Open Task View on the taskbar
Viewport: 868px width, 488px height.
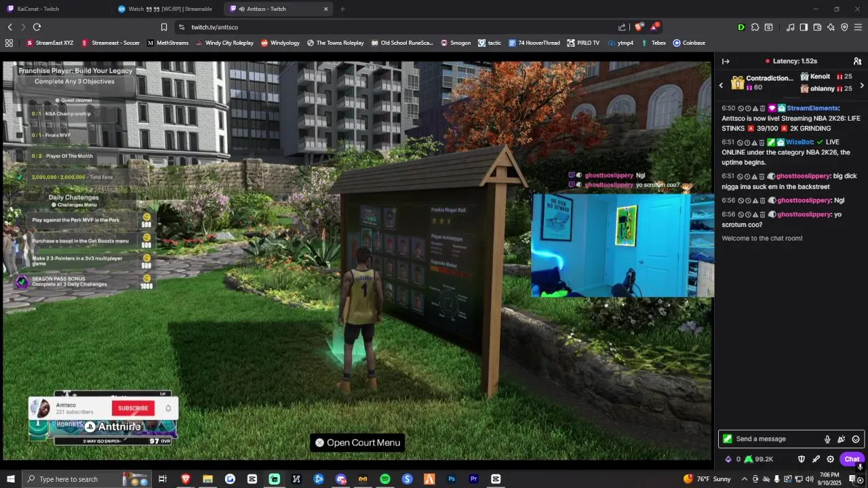pyautogui.click(x=163, y=479)
